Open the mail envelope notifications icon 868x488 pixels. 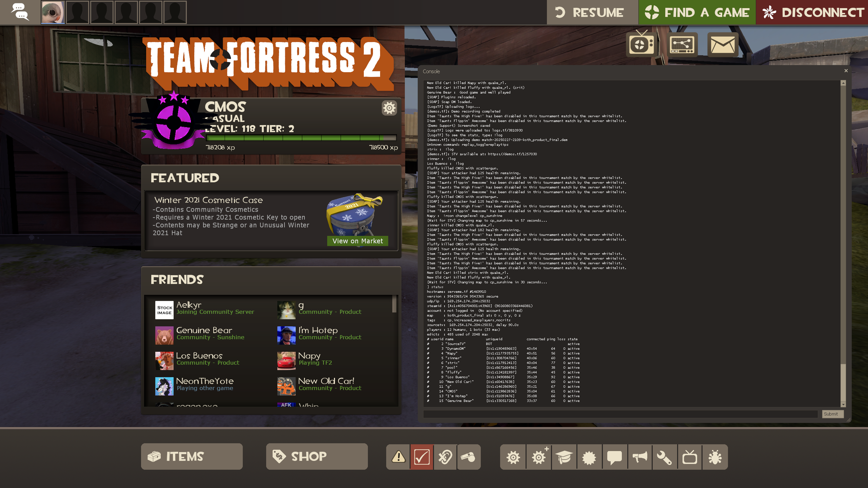[x=723, y=45]
